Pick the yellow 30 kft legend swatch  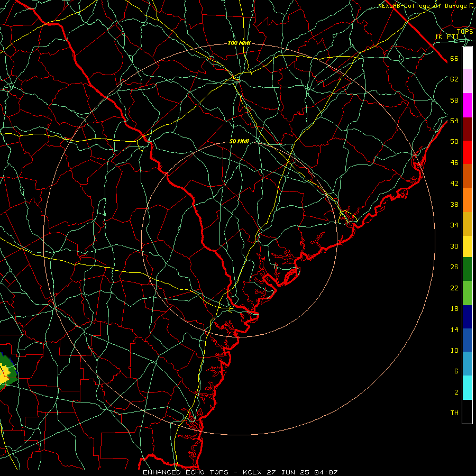(467, 246)
